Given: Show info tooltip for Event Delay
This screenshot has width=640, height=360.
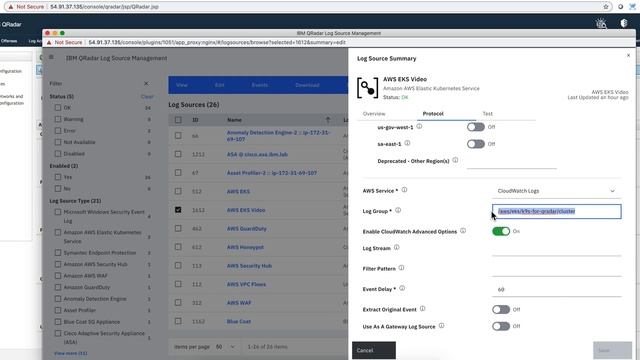Looking at the screenshot, I should (402, 288).
